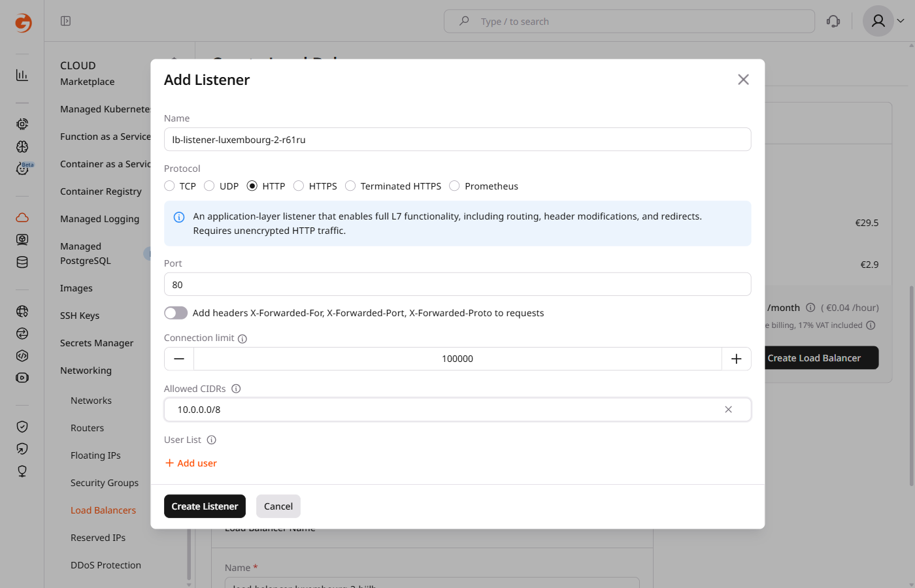Go to Routers submenu item

[x=87, y=428]
